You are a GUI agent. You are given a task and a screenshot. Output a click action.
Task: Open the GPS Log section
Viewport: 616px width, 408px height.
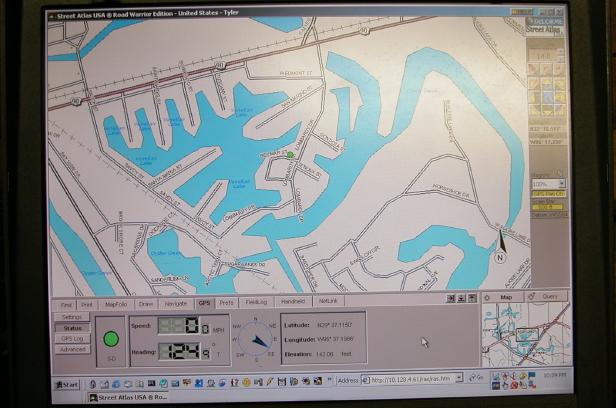click(x=72, y=338)
